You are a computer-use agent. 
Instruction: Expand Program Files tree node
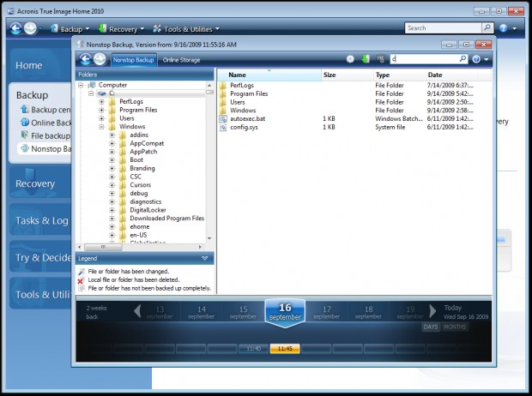[x=101, y=110]
